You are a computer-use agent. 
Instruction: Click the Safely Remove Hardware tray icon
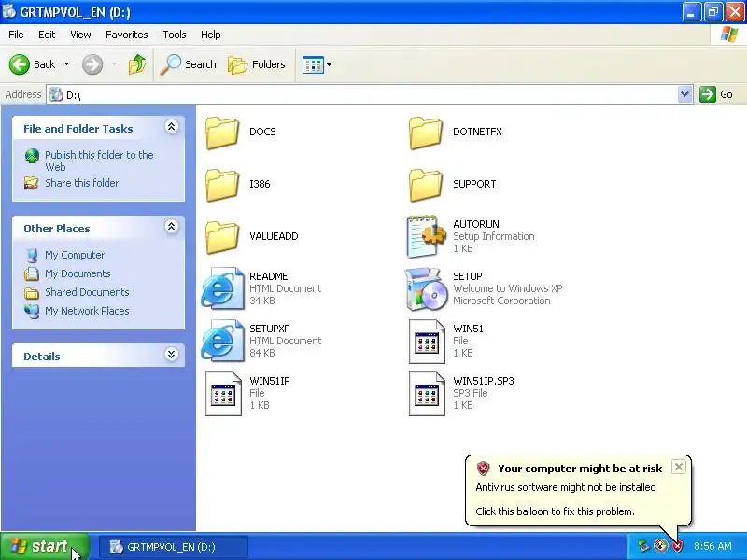643,546
